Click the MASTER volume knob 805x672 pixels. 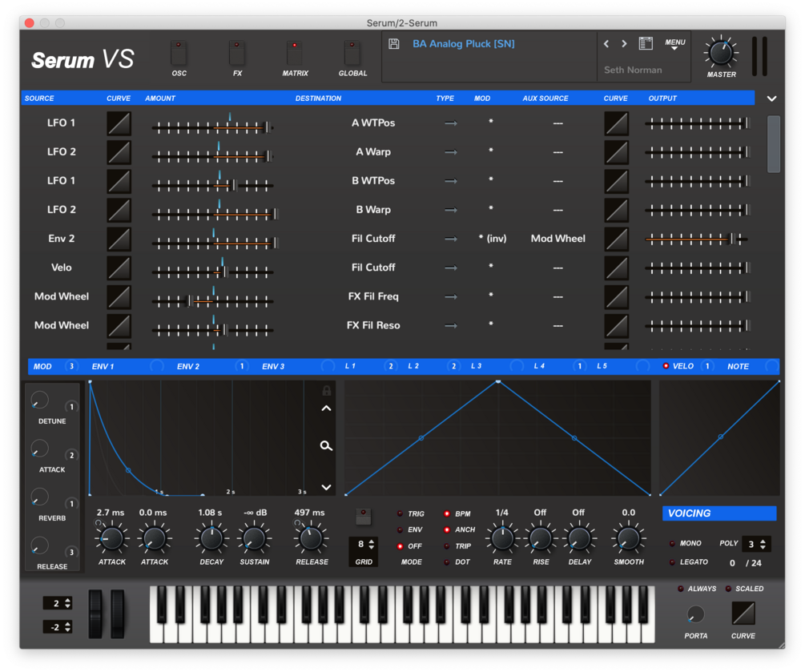(721, 52)
